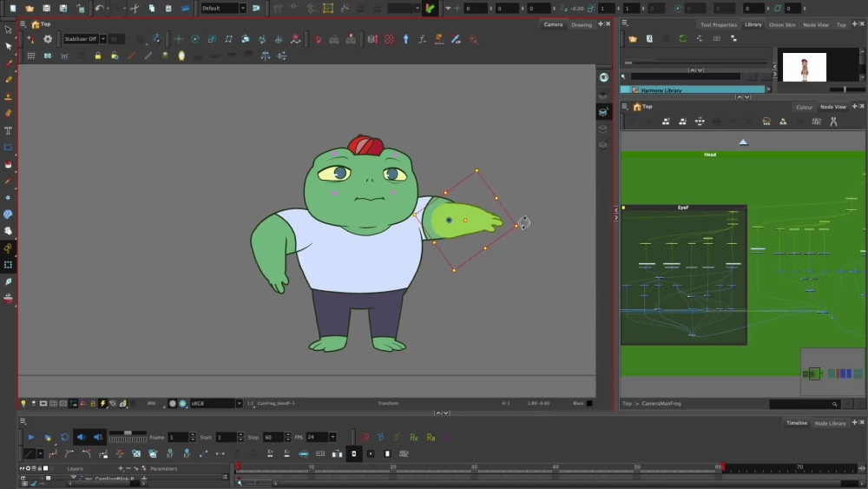Open a scene with the folder icon

30,9
